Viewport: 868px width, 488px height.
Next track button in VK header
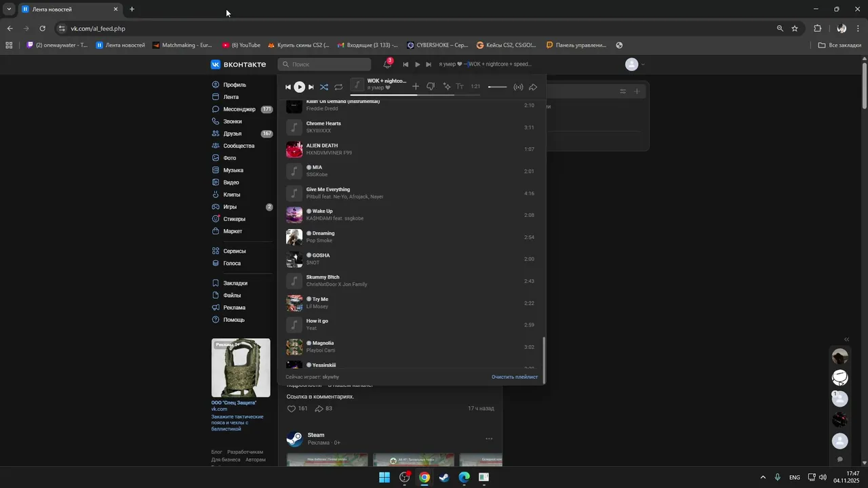pos(429,64)
